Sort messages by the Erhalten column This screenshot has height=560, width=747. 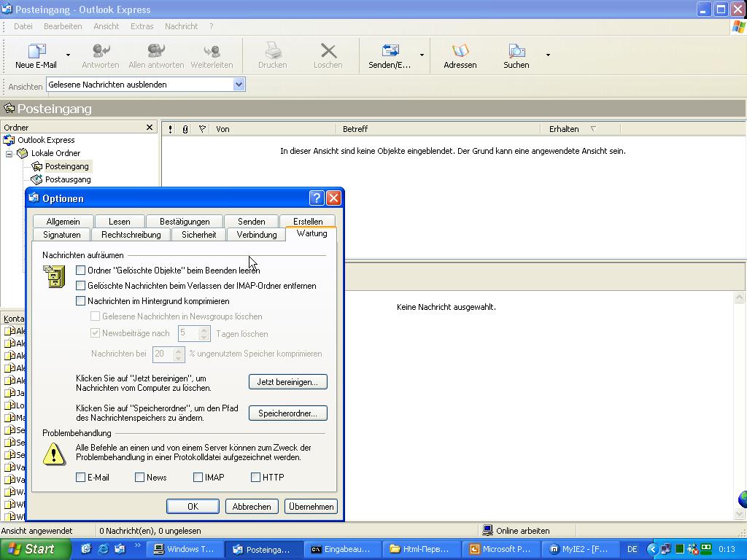tap(580, 129)
